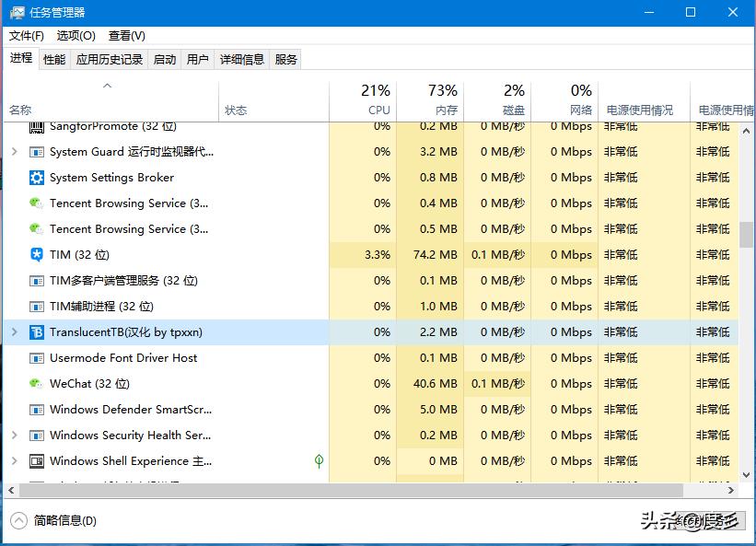Sort by the 电源使用情况 column header
756x546 pixels.
tap(645, 101)
